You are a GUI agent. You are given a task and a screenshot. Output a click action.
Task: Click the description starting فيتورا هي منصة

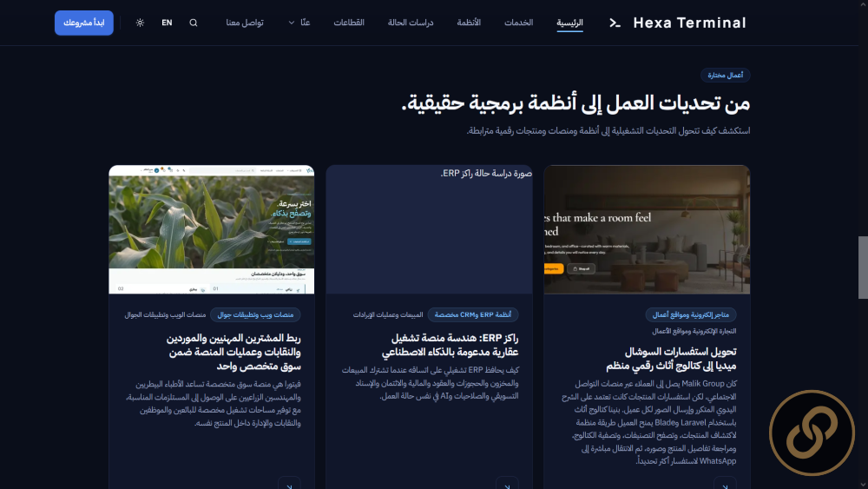(214, 403)
